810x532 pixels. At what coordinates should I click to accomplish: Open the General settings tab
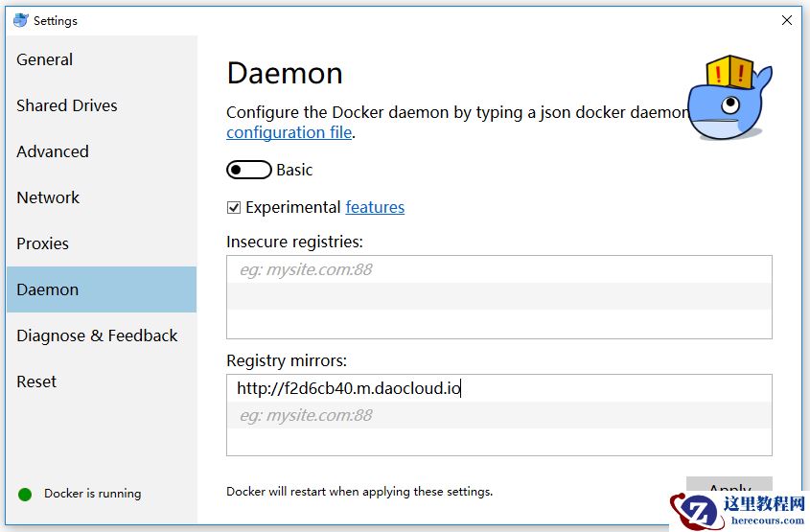pyautogui.click(x=45, y=59)
